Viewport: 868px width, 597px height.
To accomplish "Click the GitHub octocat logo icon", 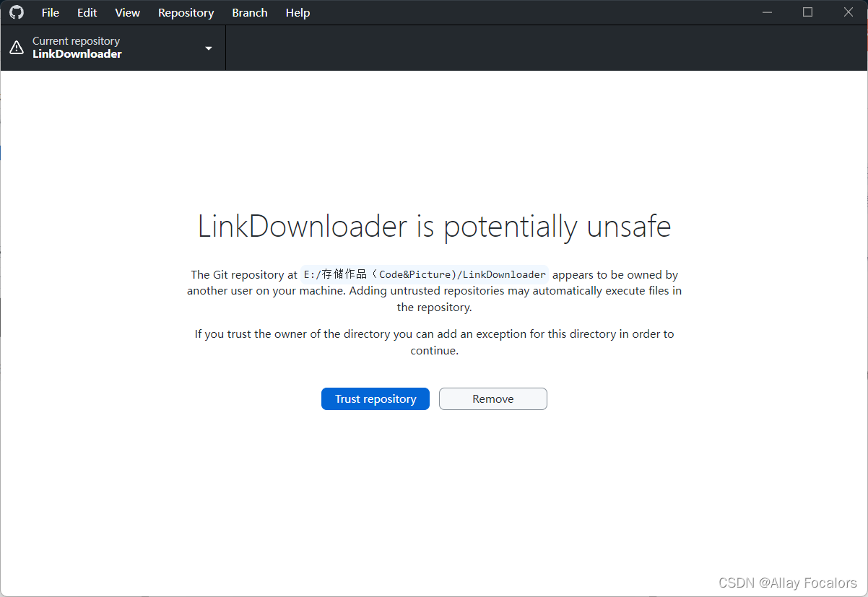I will coord(16,12).
